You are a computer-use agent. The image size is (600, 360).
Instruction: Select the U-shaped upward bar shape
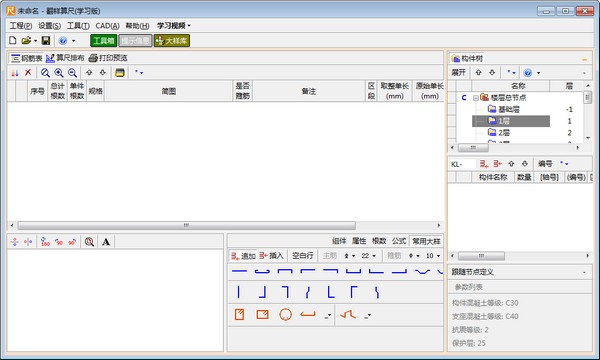[353, 271]
